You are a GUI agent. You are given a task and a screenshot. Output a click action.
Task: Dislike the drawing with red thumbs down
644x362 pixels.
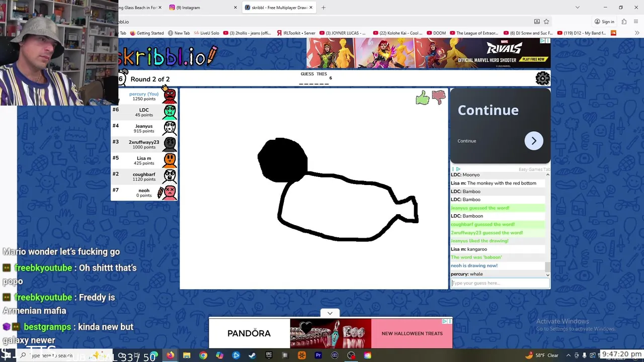pos(438,97)
